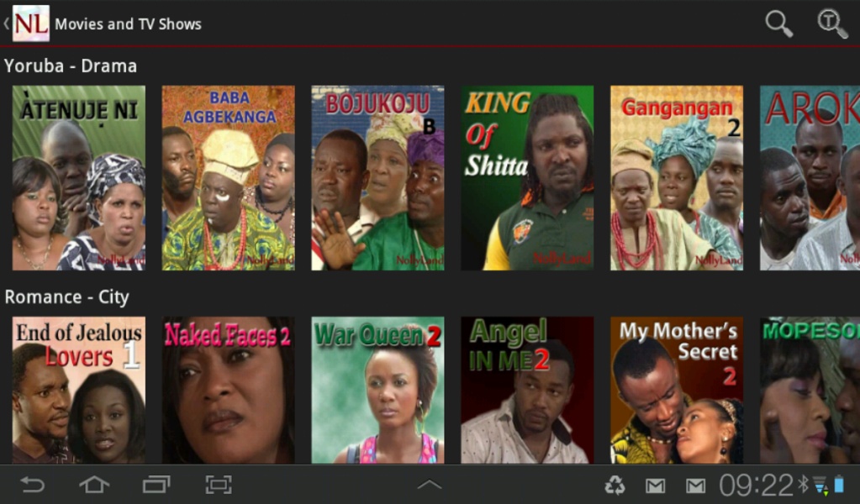Tap the battery status icon

click(839, 485)
